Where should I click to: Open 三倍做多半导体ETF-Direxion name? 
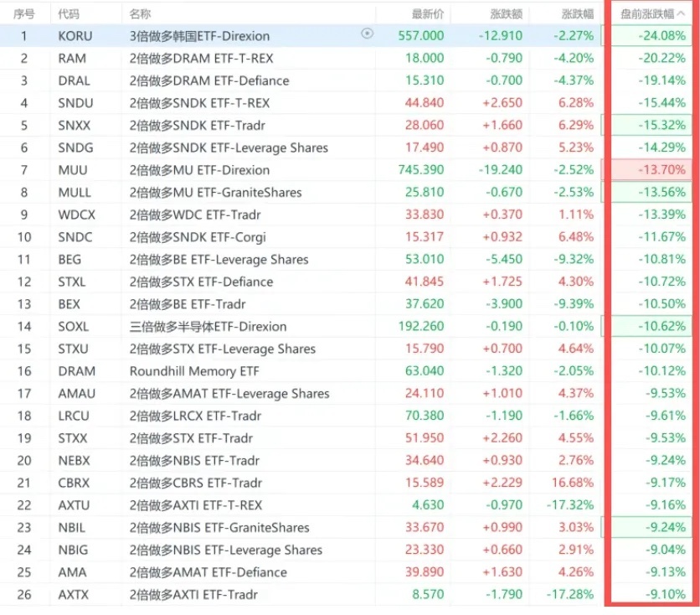tap(208, 326)
